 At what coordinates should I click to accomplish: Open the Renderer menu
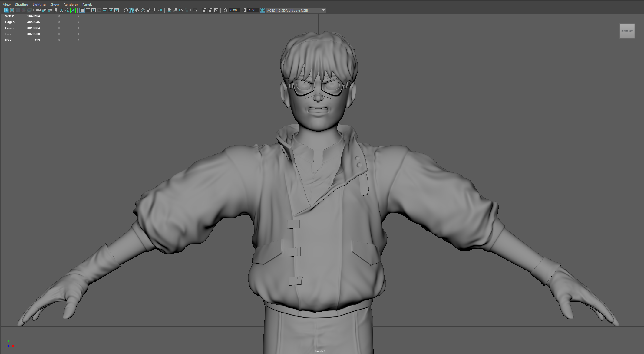71,5
